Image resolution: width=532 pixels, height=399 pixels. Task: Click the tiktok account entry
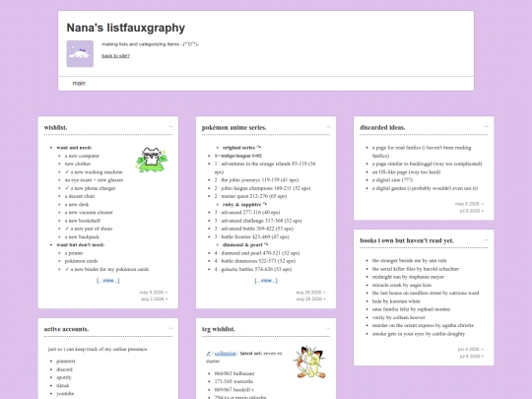pos(63,386)
